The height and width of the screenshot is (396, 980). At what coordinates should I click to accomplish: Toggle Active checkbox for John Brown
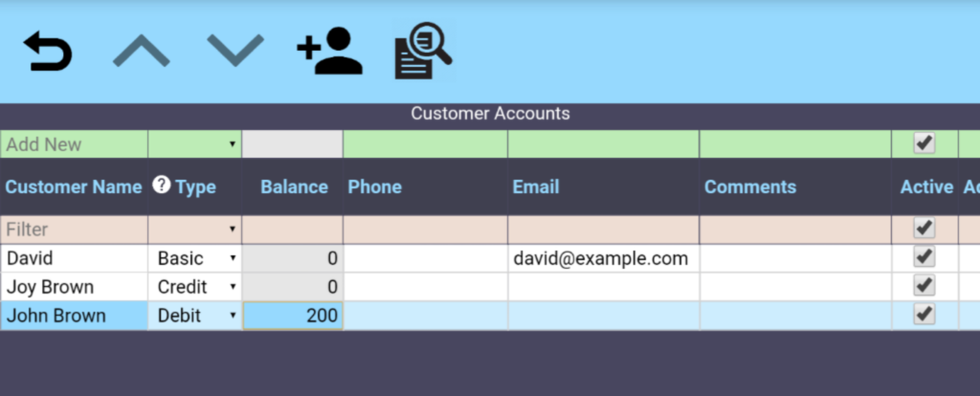(924, 315)
